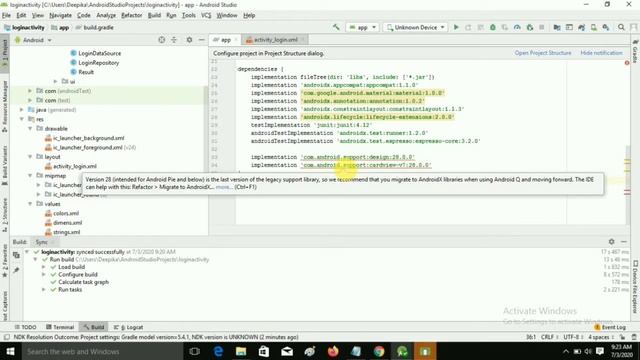This screenshot has height=360, width=640.
Task: Click the Windows Start button
Action: pos(10,351)
